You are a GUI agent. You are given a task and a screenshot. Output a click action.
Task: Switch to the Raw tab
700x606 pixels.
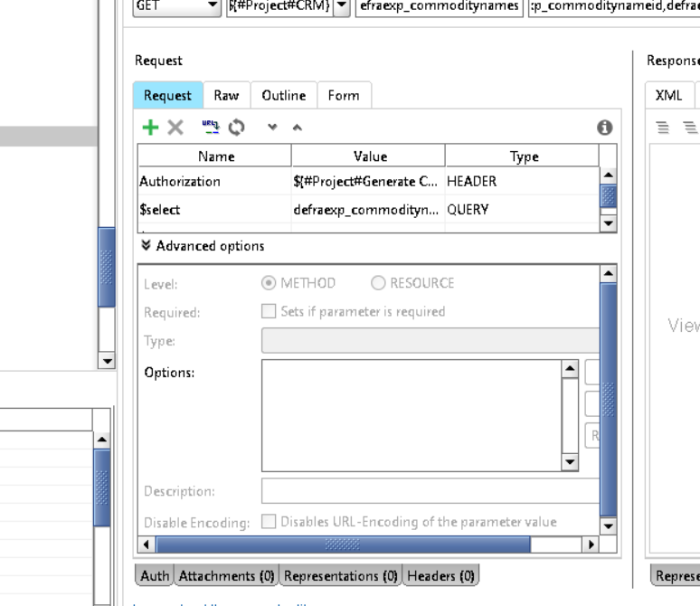(227, 95)
